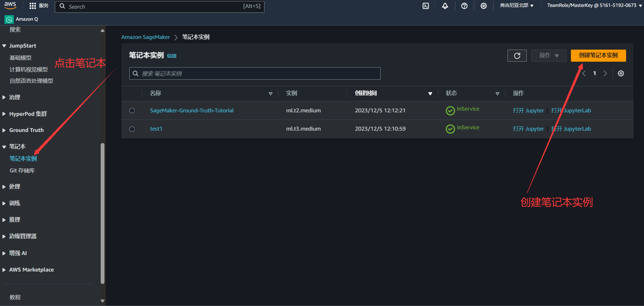Select 笔记本实例 in the sidebar

(x=23, y=159)
